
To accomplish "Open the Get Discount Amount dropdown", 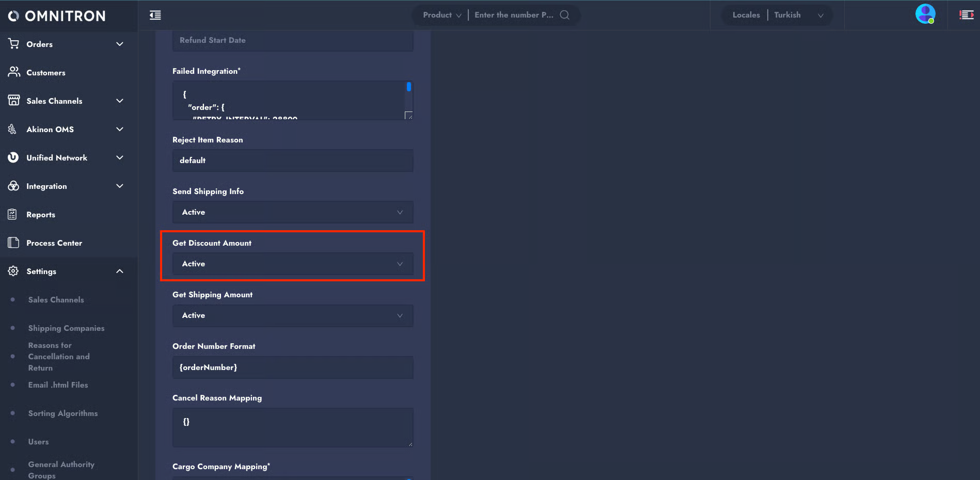I will (x=292, y=264).
